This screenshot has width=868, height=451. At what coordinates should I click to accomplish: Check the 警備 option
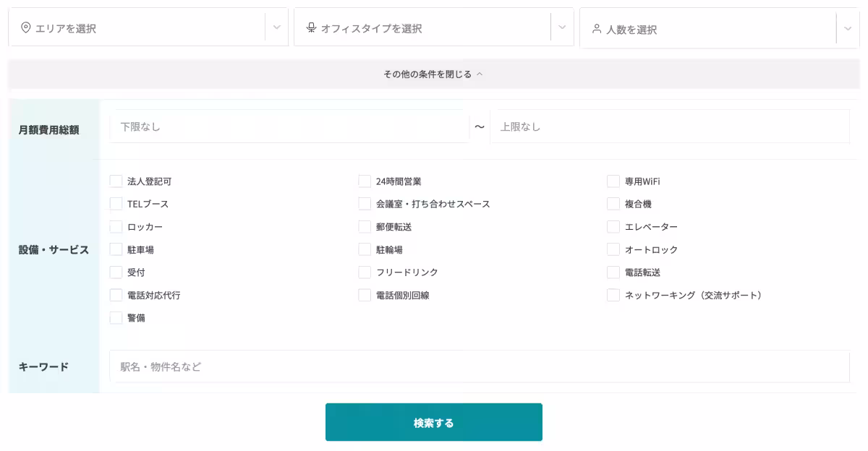pyautogui.click(x=116, y=318)
